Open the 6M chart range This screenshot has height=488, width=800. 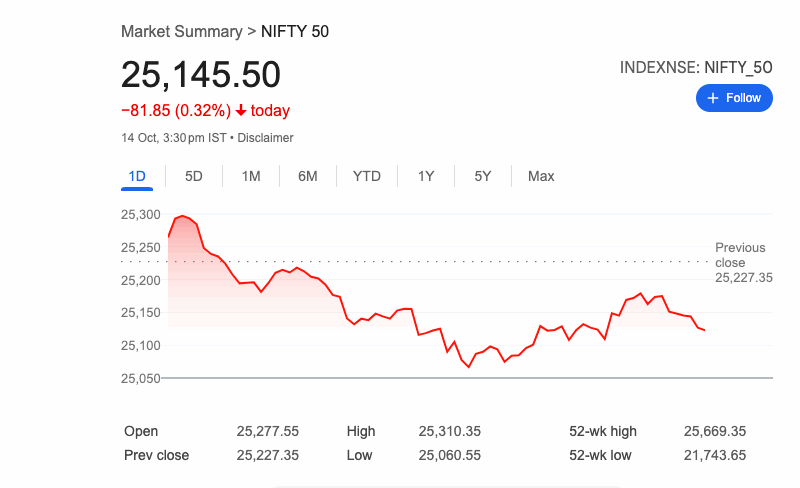click(308, 176)
